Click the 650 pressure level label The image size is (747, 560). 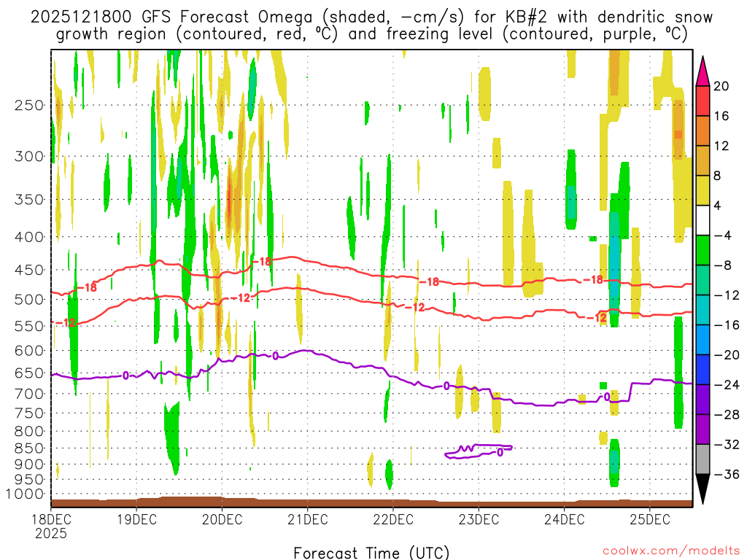(x=29, y=373)
